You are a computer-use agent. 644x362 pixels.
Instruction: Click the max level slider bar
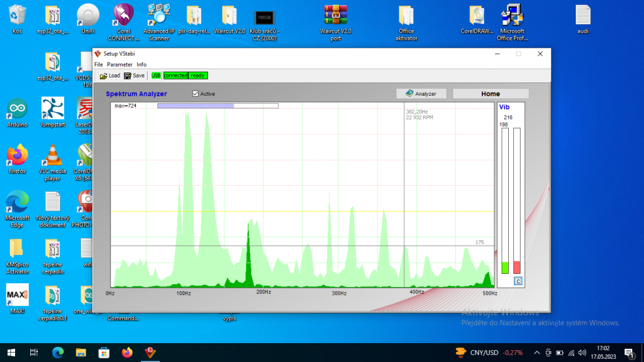[x=217, y=106]
